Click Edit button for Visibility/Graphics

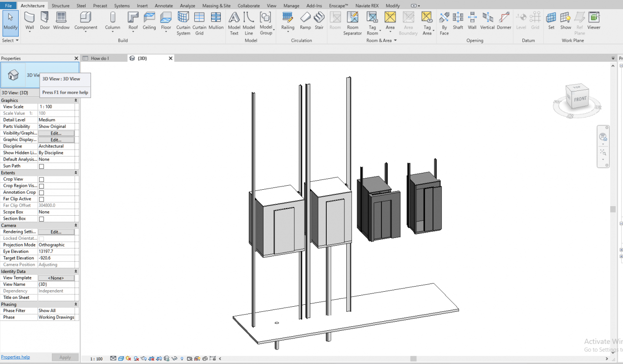click(56, 133)
